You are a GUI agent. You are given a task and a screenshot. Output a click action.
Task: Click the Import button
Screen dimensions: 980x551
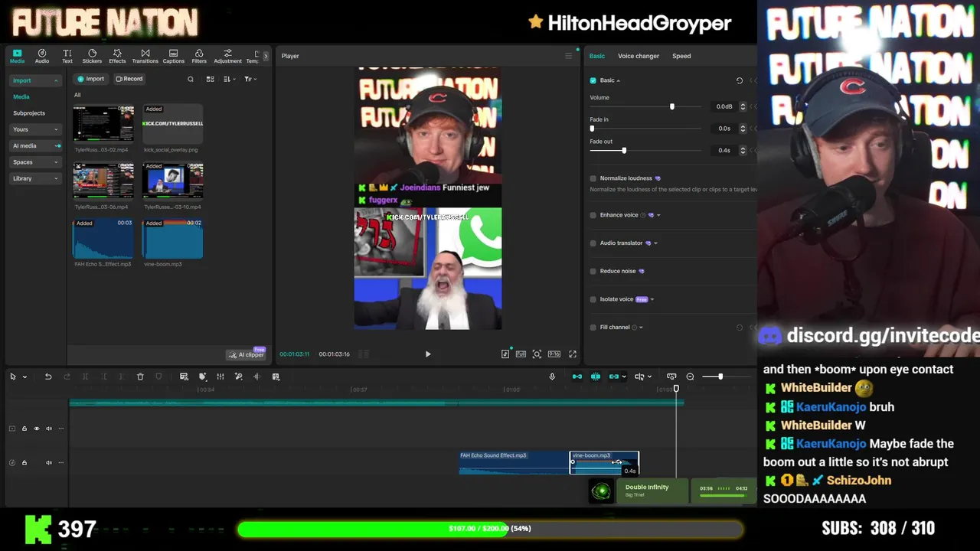point(90,79)
